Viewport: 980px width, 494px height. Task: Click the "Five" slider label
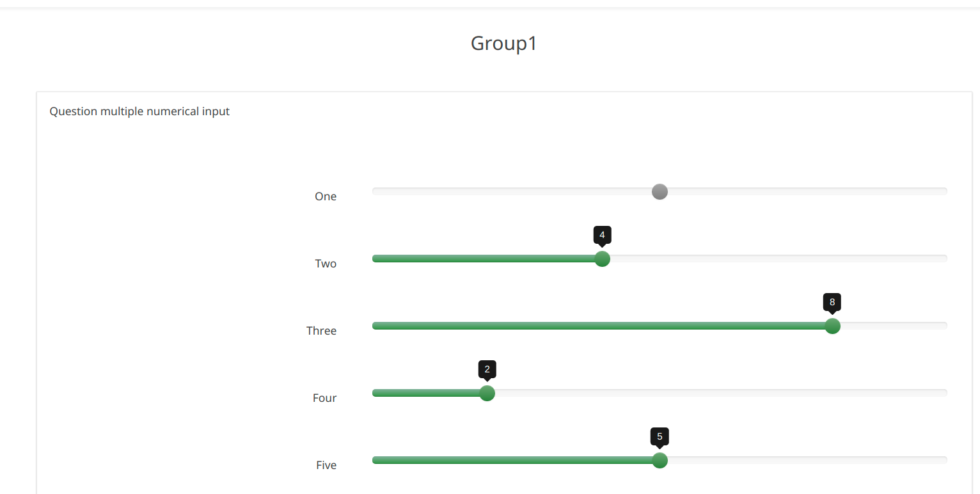(x=326, y=465)
